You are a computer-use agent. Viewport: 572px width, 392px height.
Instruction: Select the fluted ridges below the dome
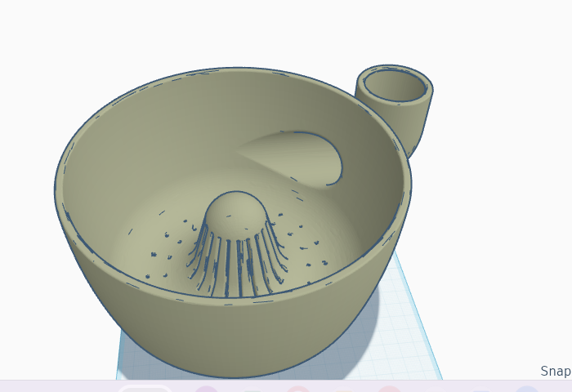point(237,261)
